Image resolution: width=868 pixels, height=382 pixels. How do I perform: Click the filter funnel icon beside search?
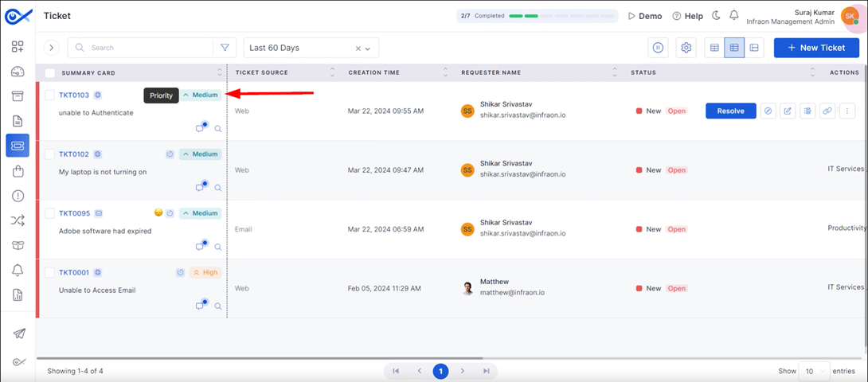pos(225,48)
